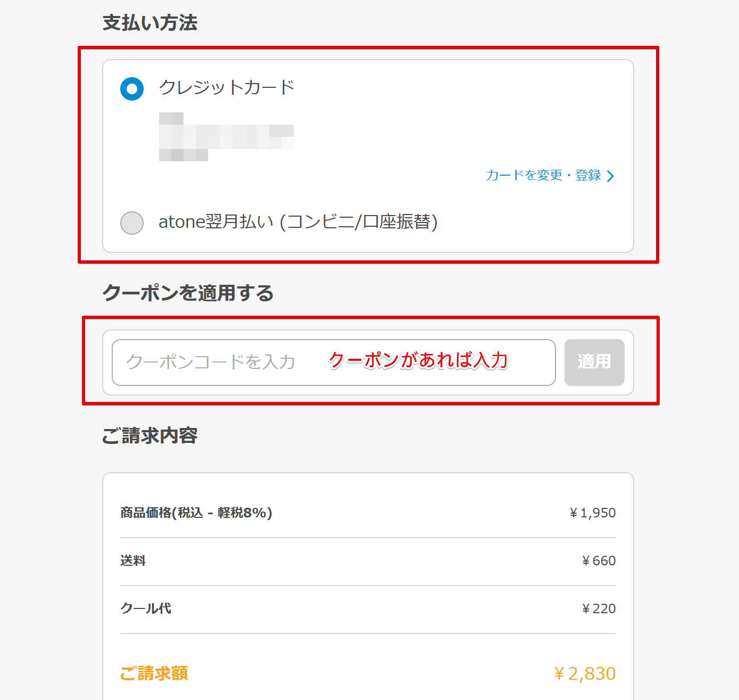This screenshot has width=739, height=700.
Task: Click the orange ご請求額 total label
Action: tap(154, 673)
